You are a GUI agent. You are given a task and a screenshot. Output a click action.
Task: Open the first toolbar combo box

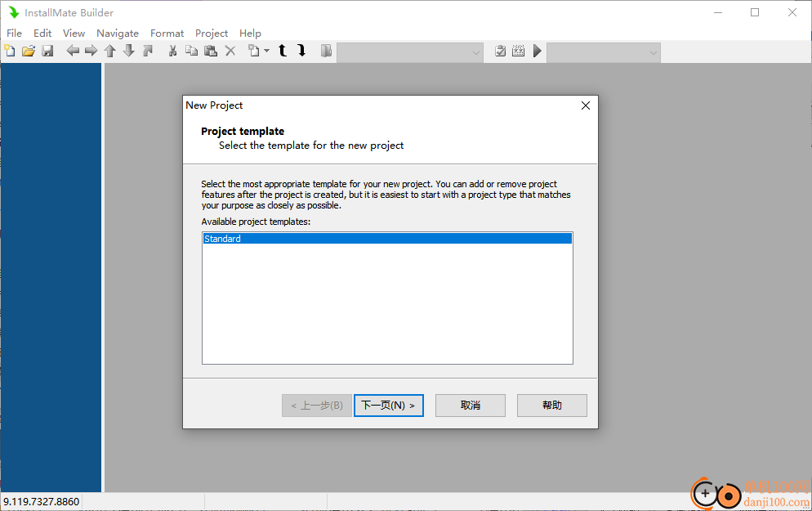click(x=410, y=52)
